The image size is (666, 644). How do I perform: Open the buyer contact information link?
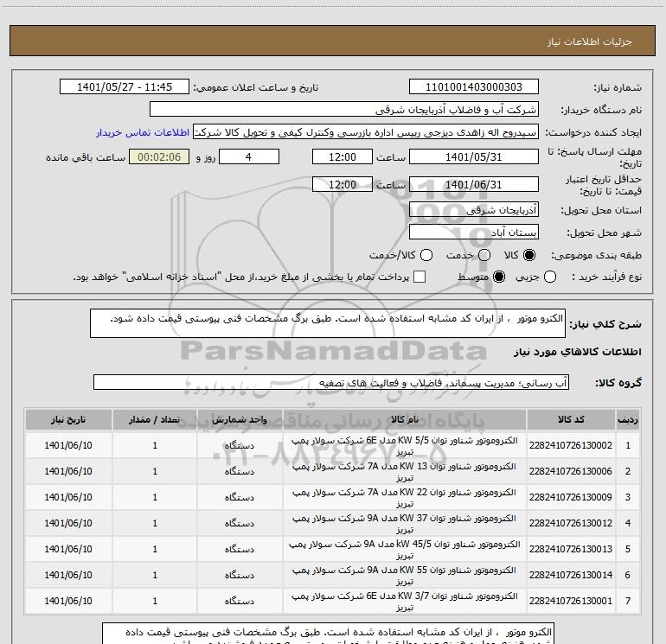[x=143, y=132]
